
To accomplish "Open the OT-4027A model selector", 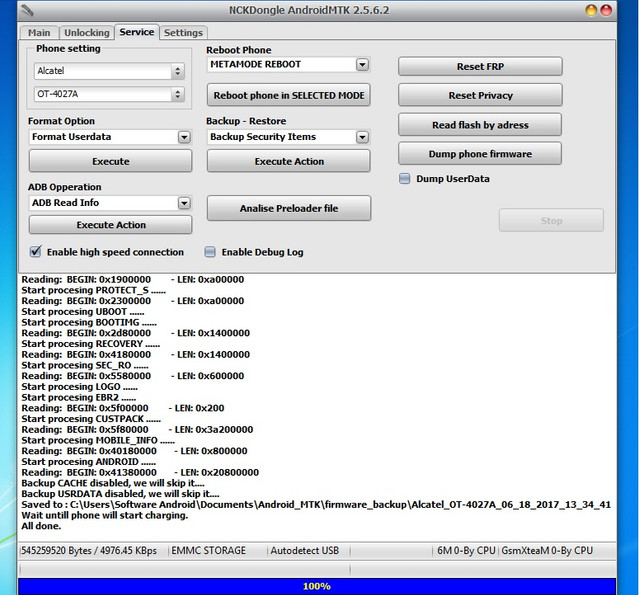I will point(109,94).
